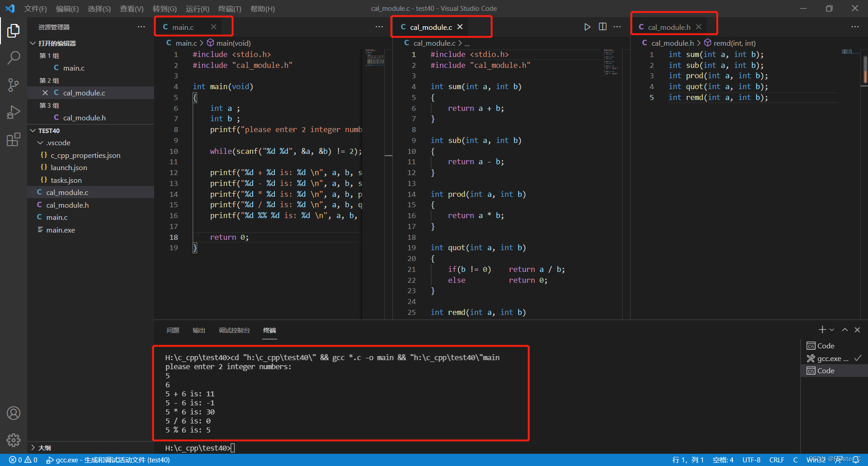
Task: Open more actions for cal_module.h editor group
Action: click(x=855, y=27)
